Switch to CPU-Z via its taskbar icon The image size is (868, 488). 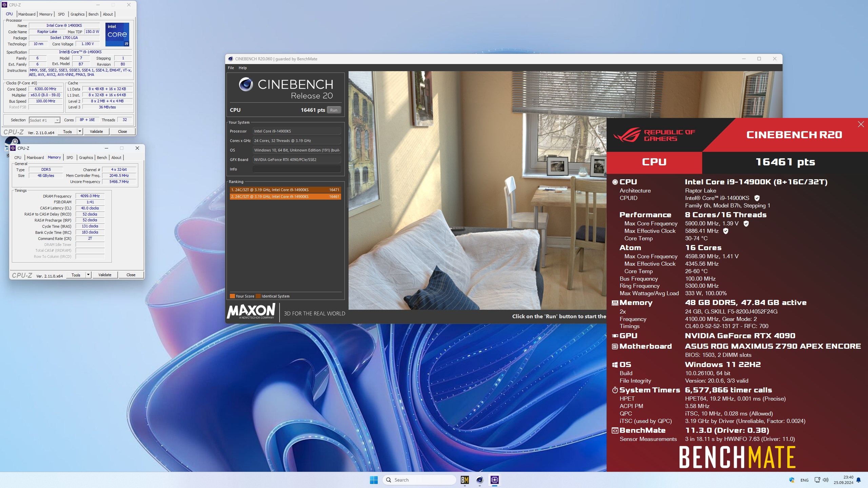pos(494,480)
